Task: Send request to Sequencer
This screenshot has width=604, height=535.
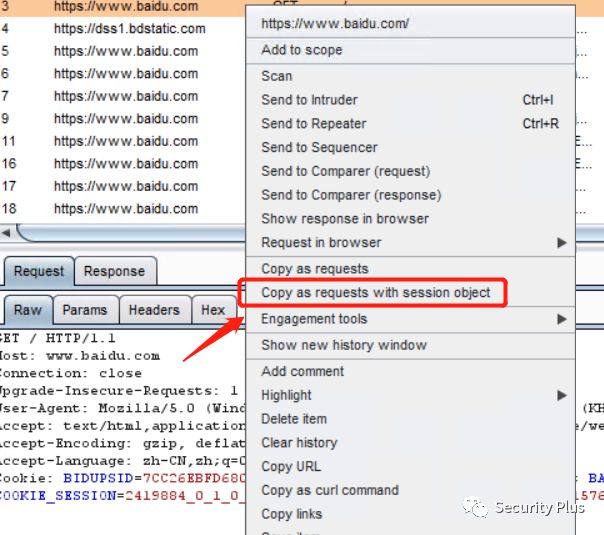Action: coord(411,147)
